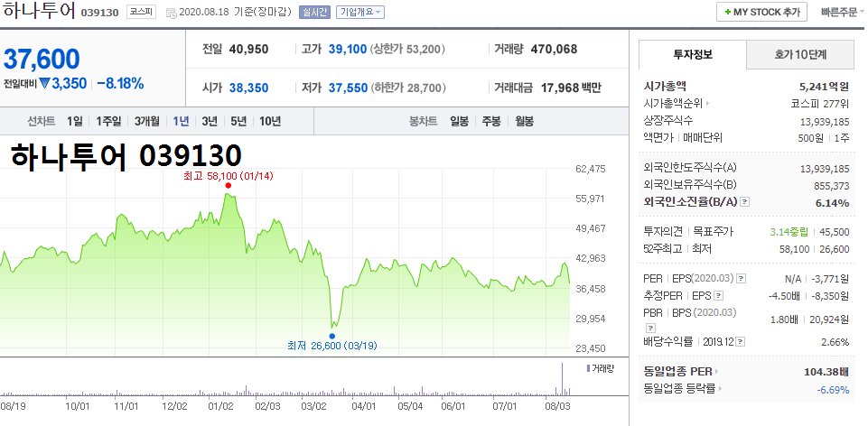The width and height of the screenshot is (868, 426).
Task: Click the 거래량 470,068 value
Action: coord(554,50)
